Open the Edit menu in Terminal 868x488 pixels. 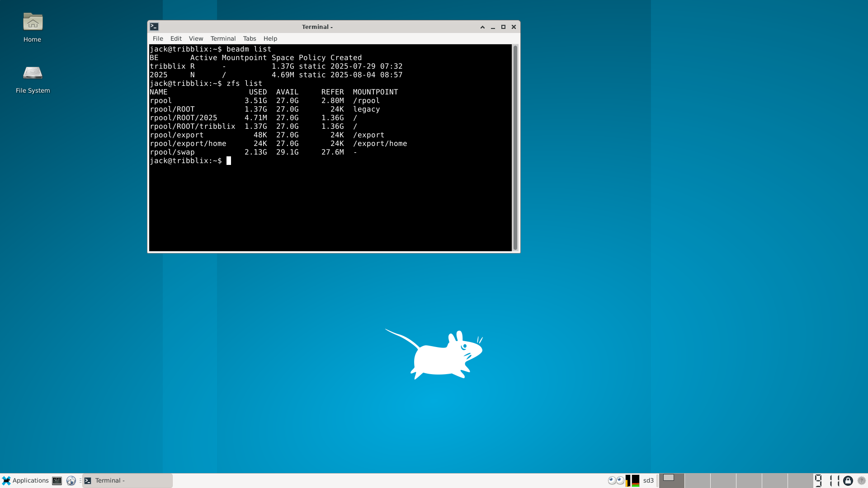click(176, 38)
